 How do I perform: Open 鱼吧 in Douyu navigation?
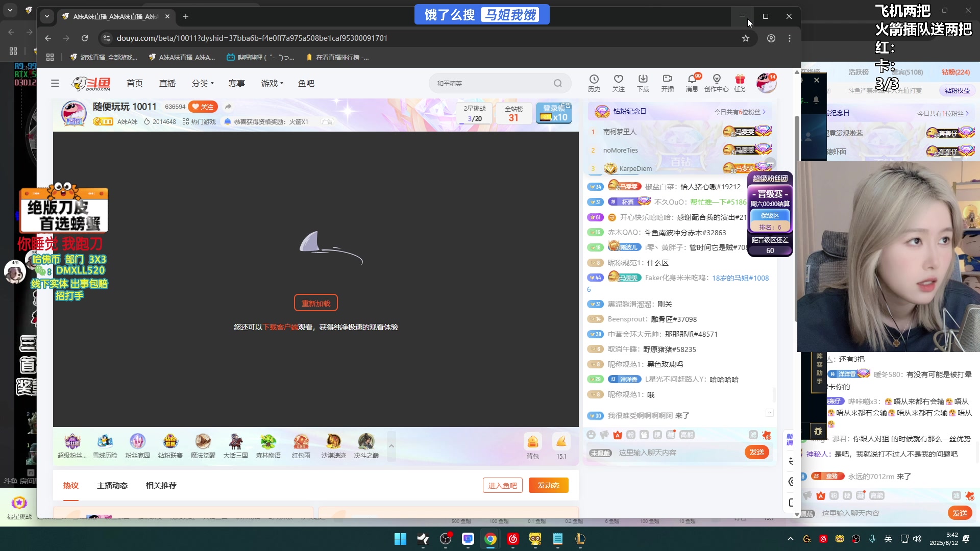coord(306,83)
